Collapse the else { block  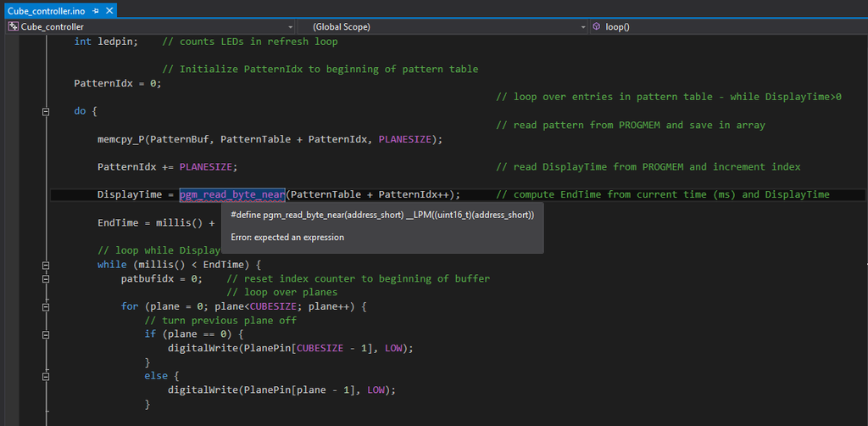pos(46,376)
